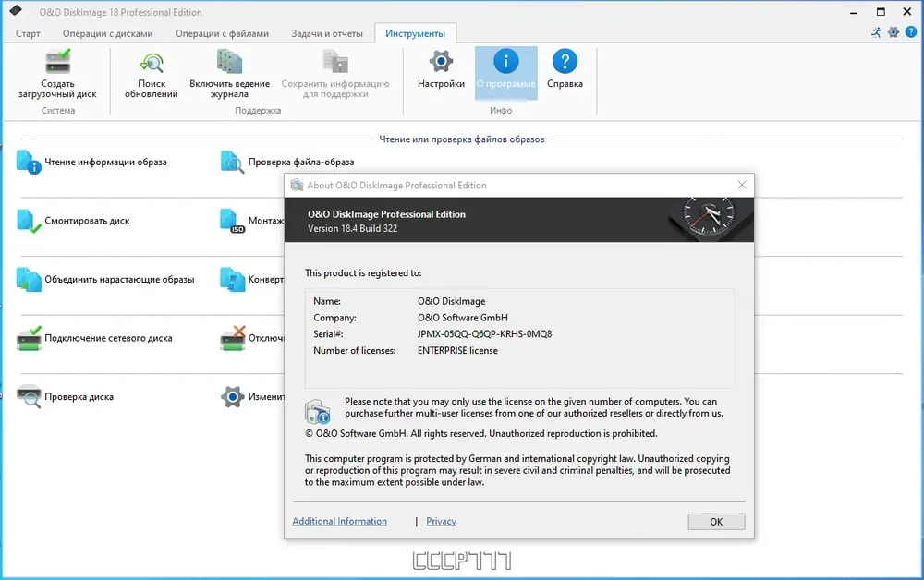Image resolution: width=924 pixels, height=580 pixels.
Task: Maximize the O&O DiskImage window
Action: click(881, 11)
